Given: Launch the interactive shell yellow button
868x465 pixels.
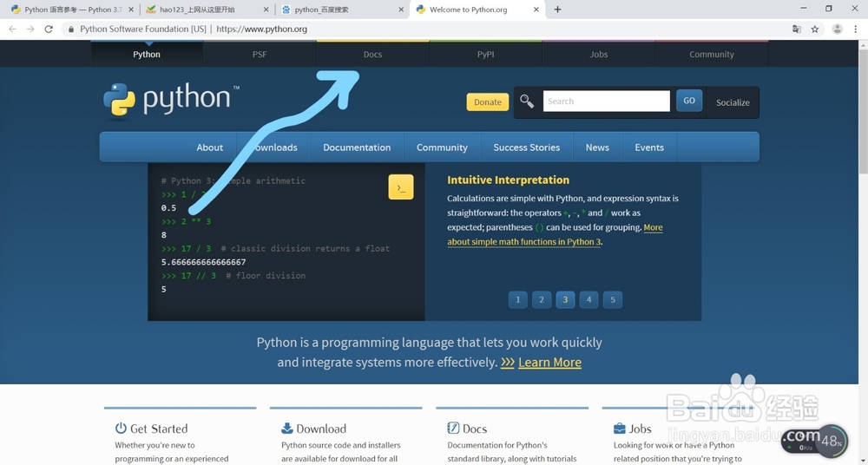Looking at the screenshot, I should 401,187.
